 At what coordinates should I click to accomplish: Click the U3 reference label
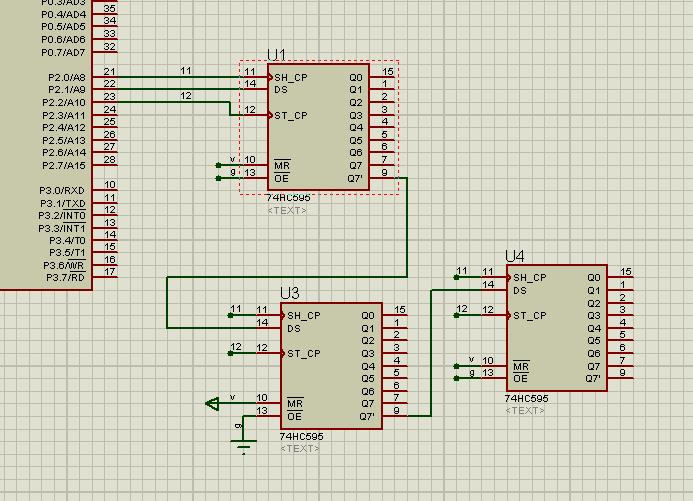tap(290, 293)
